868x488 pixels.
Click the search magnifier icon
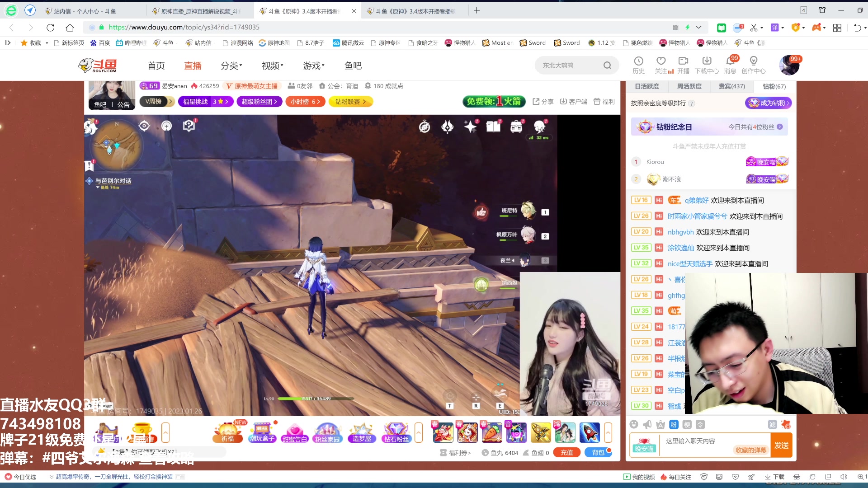(607, 66)
